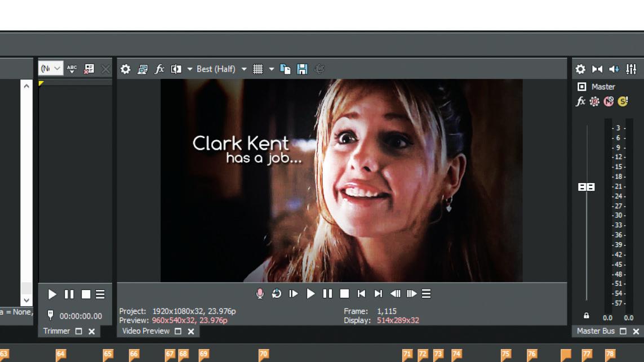Click the ABC icon in Trimmer toolbar
The width and height of the screenshot is (644, 362).
coord(72,69)
